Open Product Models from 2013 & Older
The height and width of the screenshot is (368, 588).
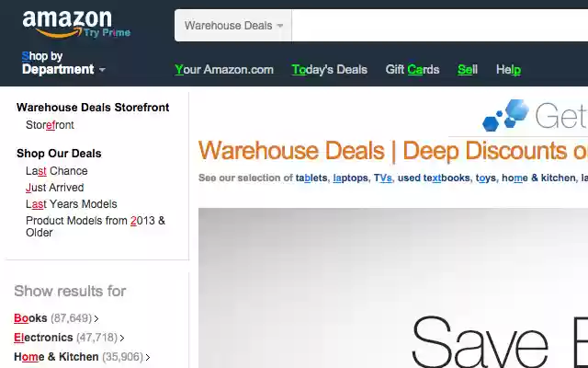(x=96, y=226)
